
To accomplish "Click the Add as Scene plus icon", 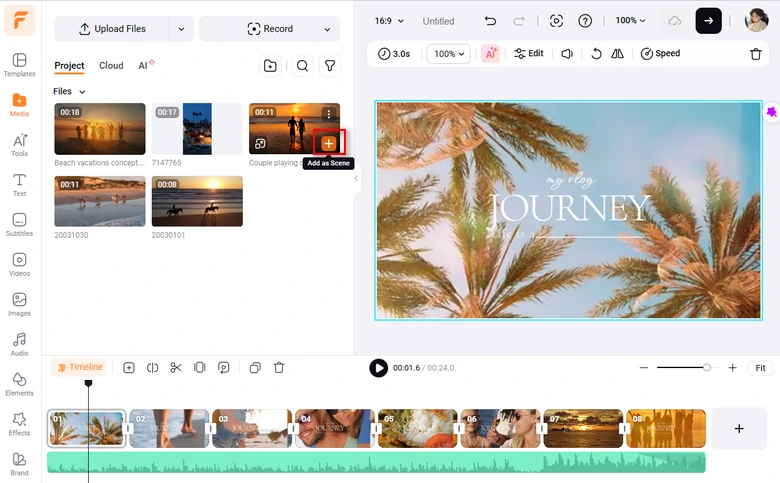I will pyautogui.click(x=329, y=144).
